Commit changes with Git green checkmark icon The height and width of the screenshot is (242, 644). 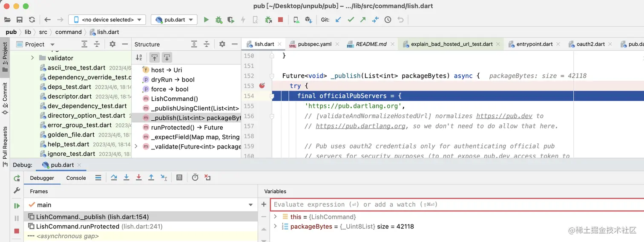351,20
